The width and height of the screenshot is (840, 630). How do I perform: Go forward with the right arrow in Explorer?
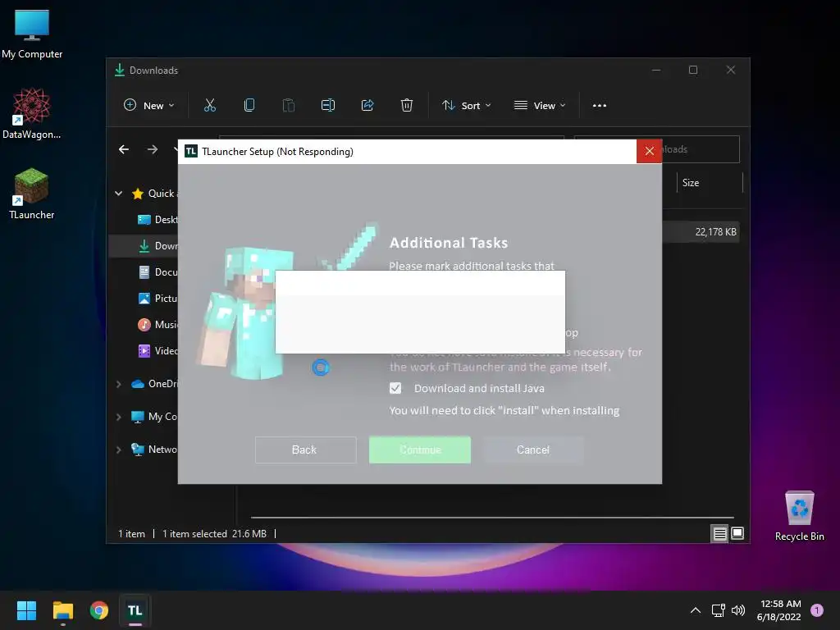tap(153, 149)
